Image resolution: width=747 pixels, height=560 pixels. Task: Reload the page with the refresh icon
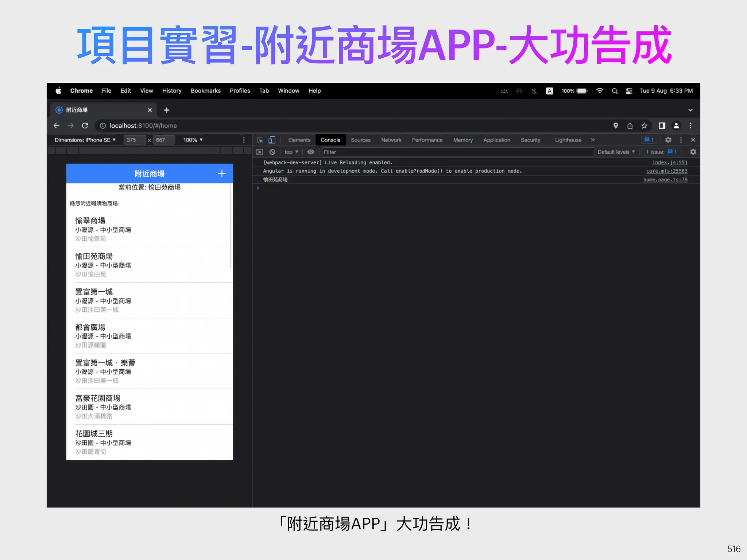pyautogui.click(x=85, y=125)
